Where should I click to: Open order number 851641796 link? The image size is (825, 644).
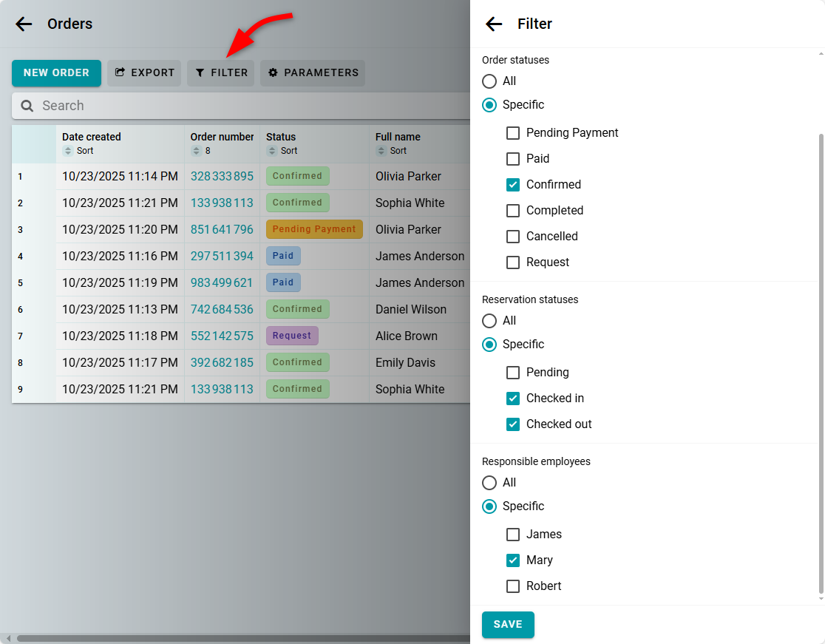coord(222,229)
